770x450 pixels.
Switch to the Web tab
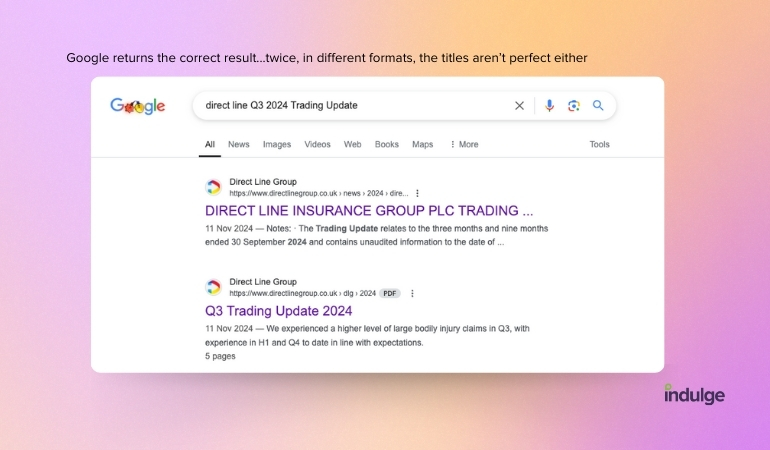[x=352, y=144]
